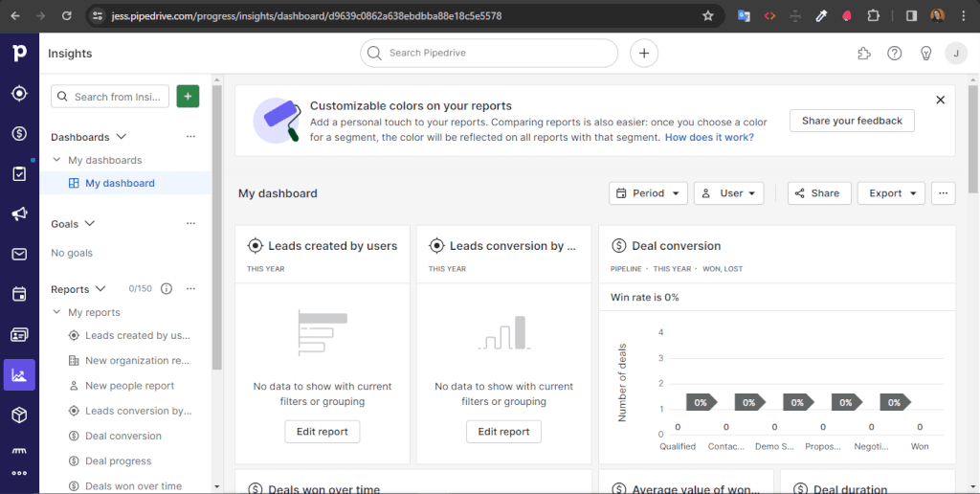Open Contacts card icon in sidebar
The height and width of the screenshot is (494, 980).
coord(19,335)
